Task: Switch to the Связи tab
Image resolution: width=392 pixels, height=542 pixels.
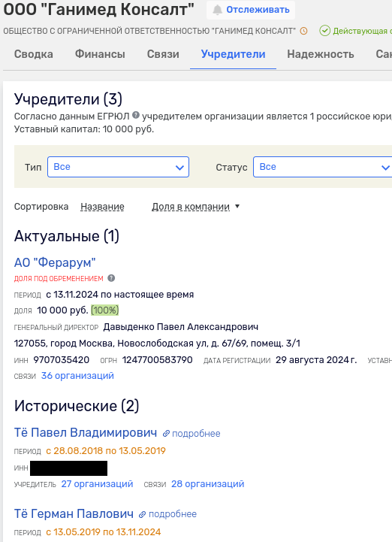Action: [x=163, y=54]
